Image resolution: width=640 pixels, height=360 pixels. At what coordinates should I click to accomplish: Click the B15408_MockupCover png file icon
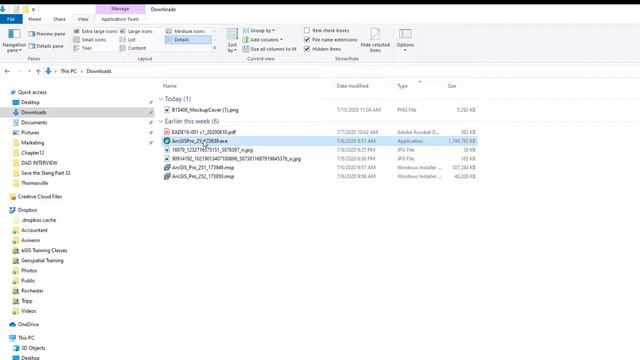(167, 110)
